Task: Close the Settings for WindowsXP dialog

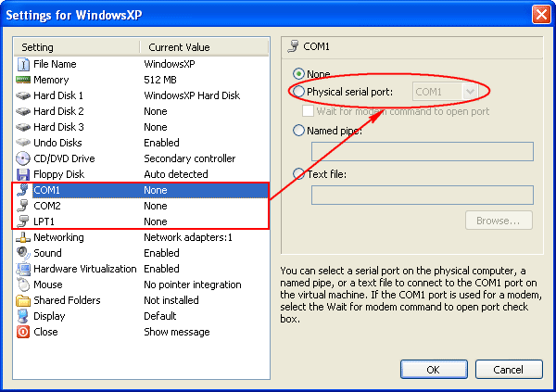Action: (x=541, y=15)
